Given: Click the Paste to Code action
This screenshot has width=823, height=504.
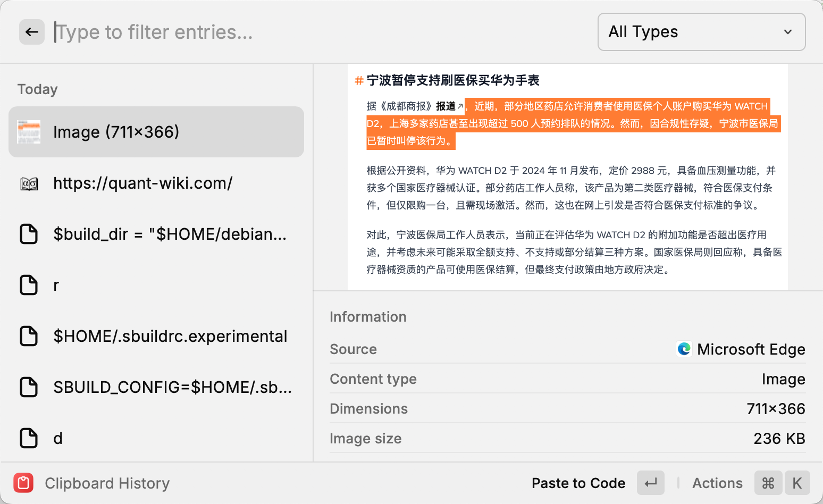Looking at the screenshot, I should pos(578,483).
